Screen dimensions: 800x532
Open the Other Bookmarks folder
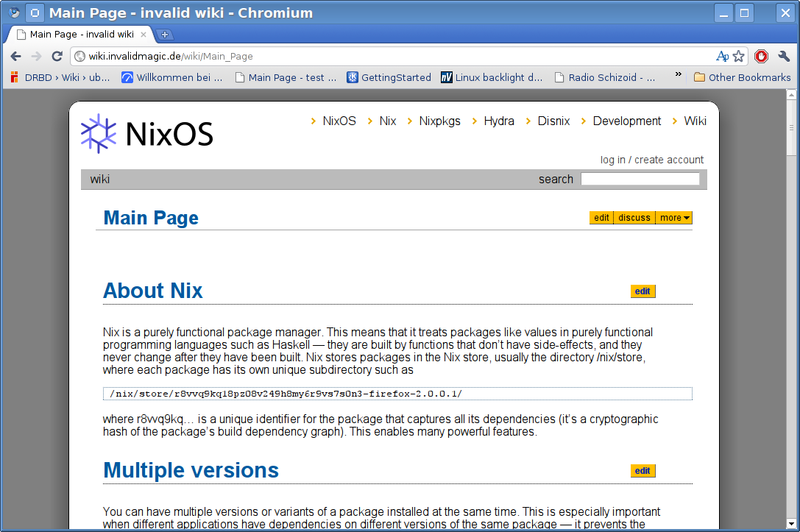742,77
